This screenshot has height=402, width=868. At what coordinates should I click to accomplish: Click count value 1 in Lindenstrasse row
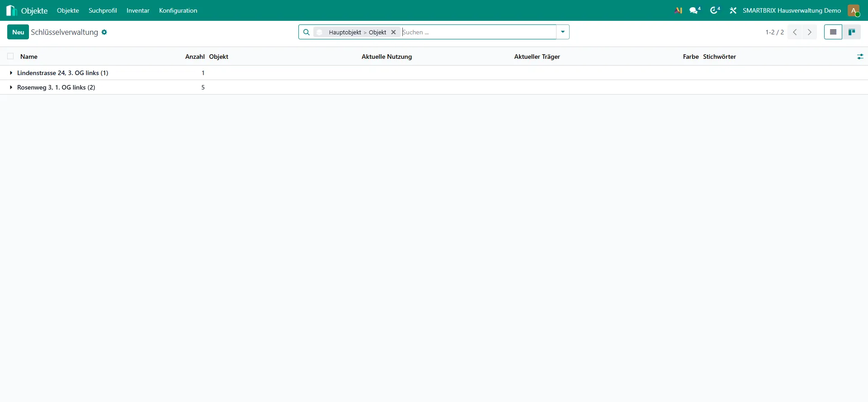coord(203,73)
